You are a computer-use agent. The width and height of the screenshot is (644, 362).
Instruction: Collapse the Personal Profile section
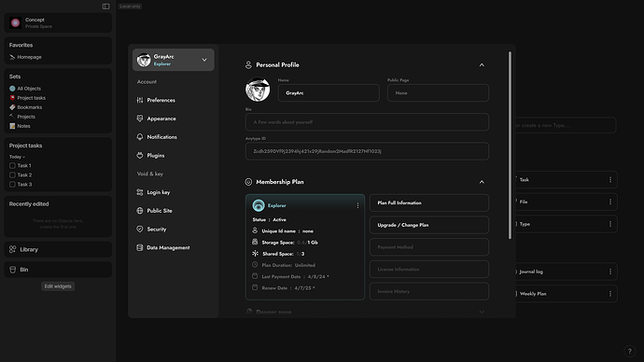click(x=482, y=65)
